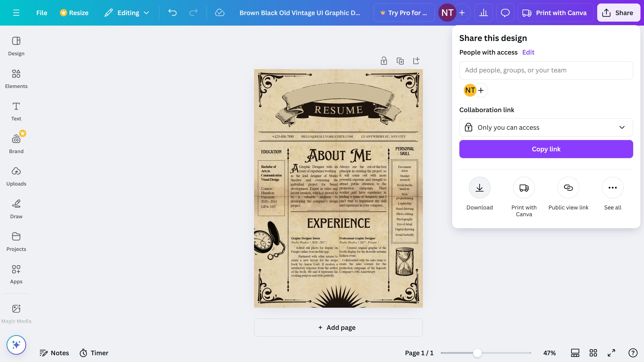Toggle fullscreen present mode icon
This screenshot has height=362, width=644.
coord(611,353)
